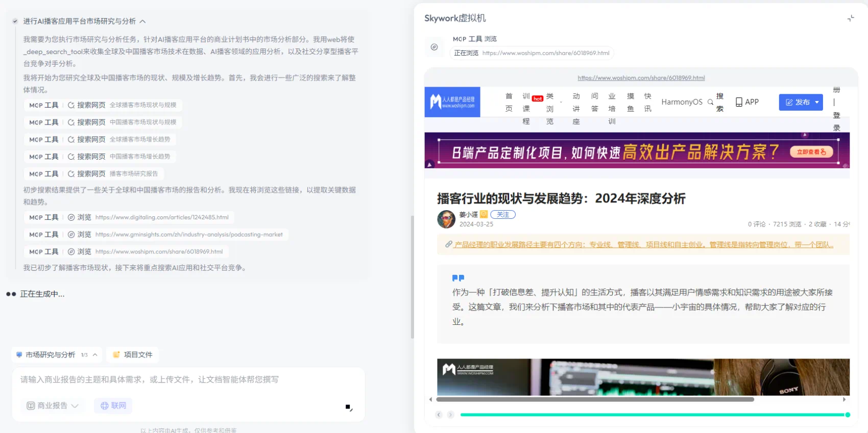The width and height of the screenshot is (868, 433).
Task: Click the orange promo link about 产品经理的职业发展路径
Action: (x=644, y=245)
